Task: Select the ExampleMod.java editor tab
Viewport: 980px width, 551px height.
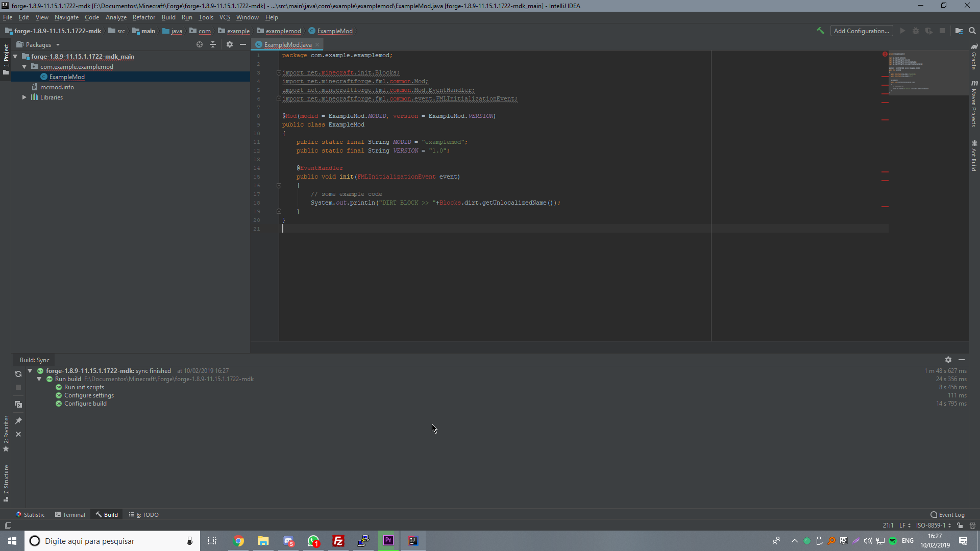Action: [x=287, y=45]
